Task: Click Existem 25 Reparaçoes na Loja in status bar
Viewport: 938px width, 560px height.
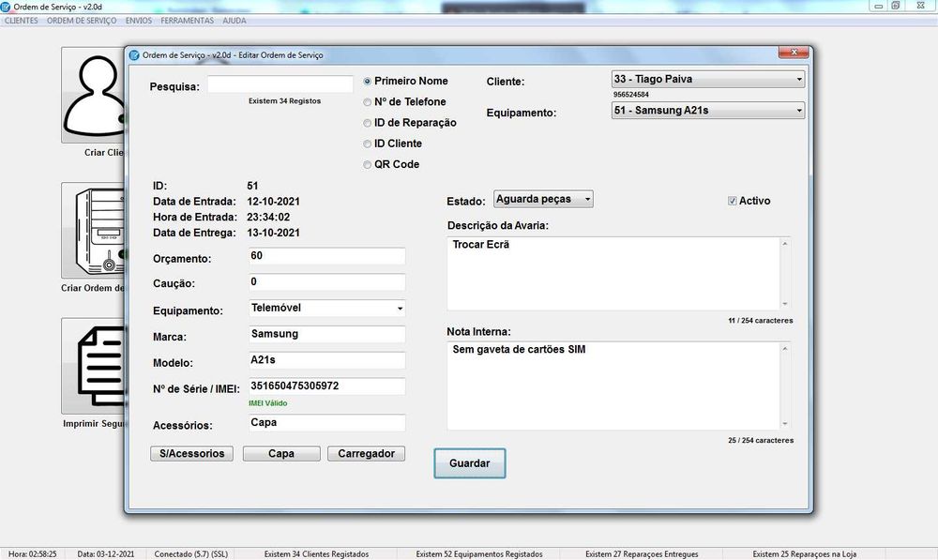Action: pos(804,554)
